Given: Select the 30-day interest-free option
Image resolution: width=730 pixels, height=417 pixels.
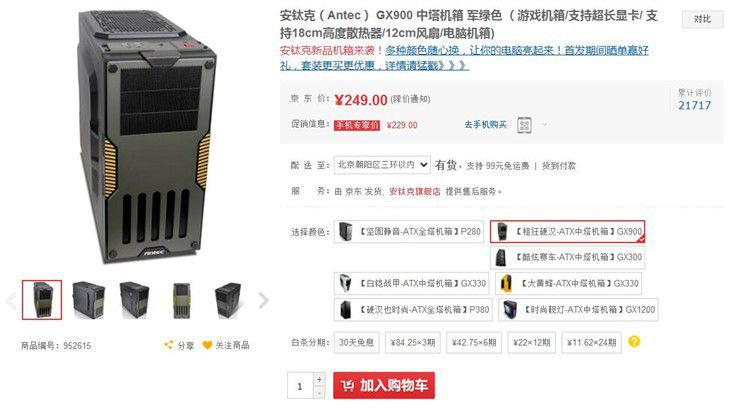Looking at the screenshot, I should (x=357, y=343).
